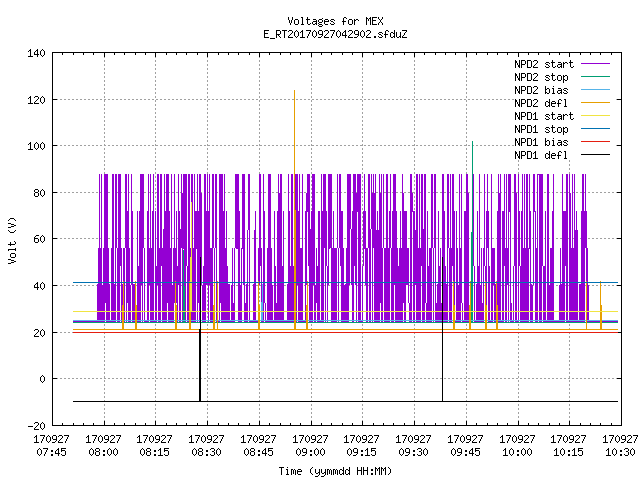Image resolution: width=640 pixels, height=480 pixels.
Task: Pick the green NPD2 stop legend line
Action: point(595,76)
